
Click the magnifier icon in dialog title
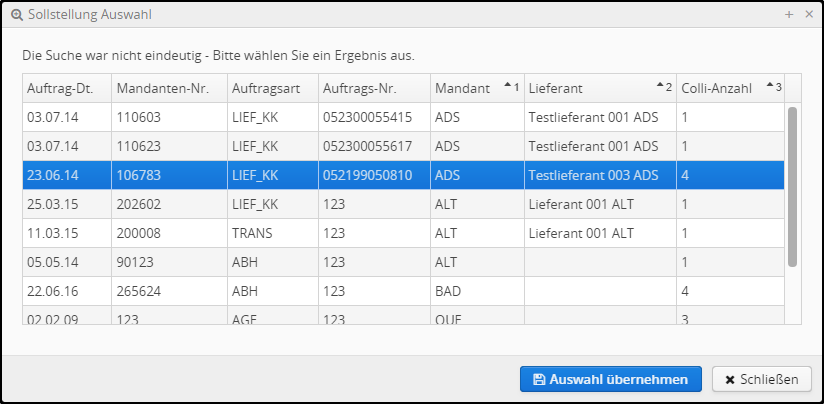(17, 15)
